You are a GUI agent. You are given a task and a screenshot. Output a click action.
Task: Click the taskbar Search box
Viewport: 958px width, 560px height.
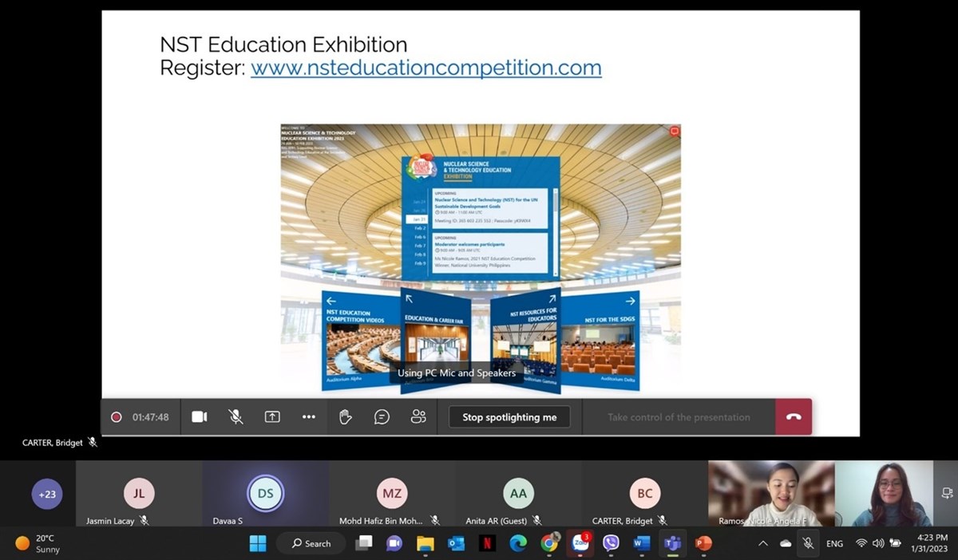pos(311,543)
